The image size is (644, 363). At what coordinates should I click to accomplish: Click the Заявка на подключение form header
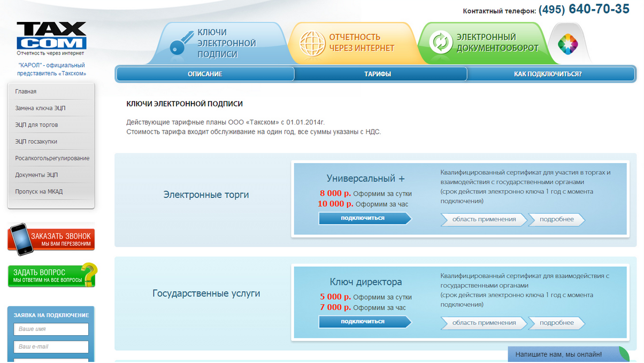click(x=51, y=315)
